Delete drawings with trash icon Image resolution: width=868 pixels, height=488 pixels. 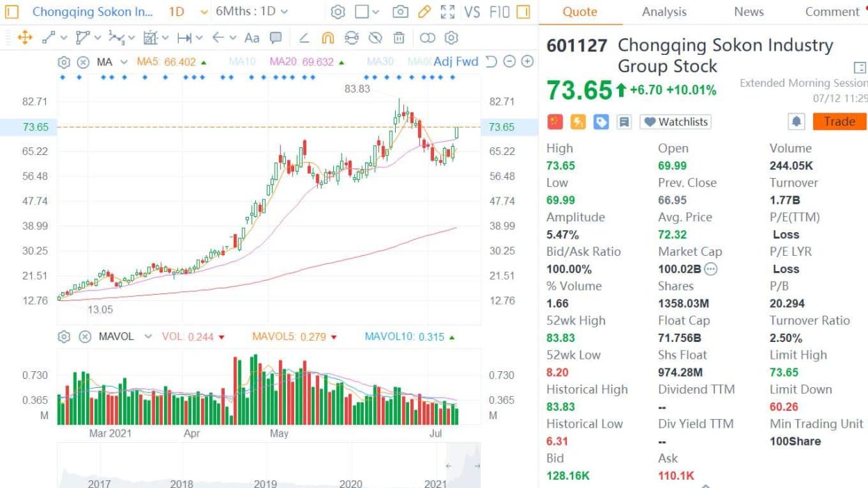point(399,38)
